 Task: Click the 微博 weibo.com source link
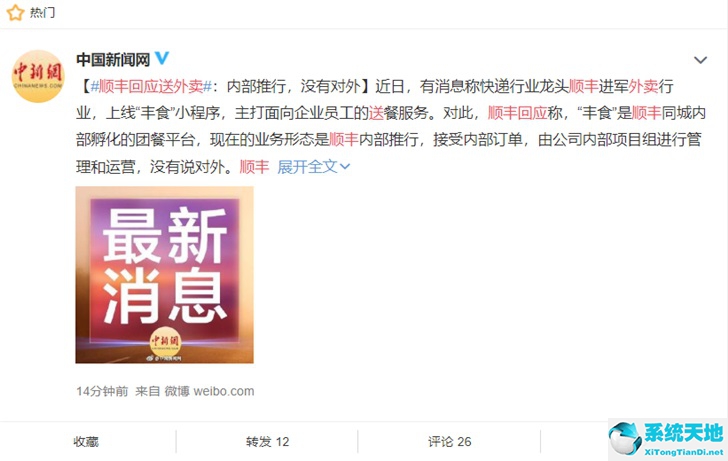click(x=209, y=391)
